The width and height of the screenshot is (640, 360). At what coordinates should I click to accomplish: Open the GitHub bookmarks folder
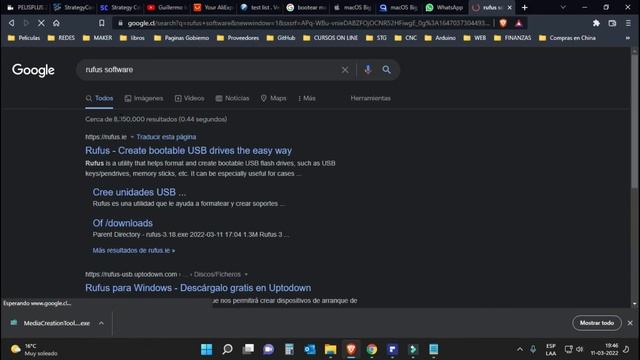(281, 38)
